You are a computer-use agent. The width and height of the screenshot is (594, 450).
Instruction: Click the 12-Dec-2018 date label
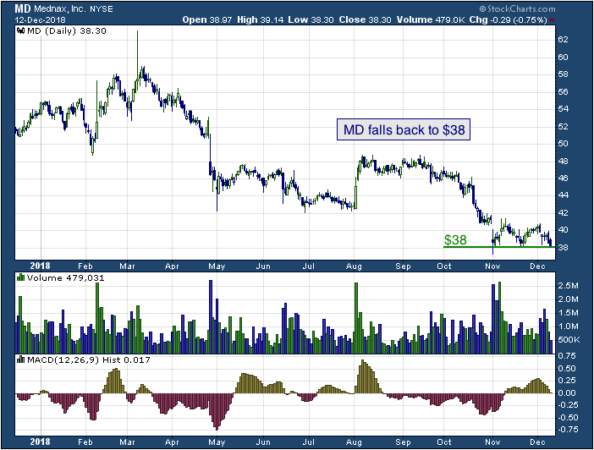40,20
